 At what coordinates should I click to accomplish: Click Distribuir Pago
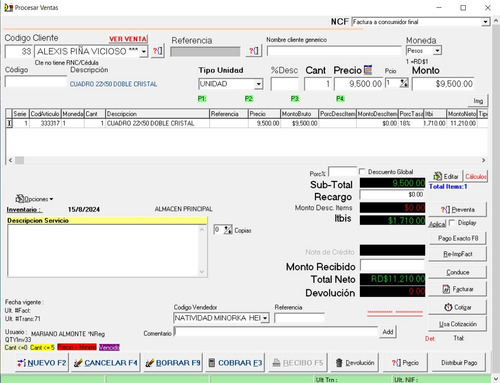click(459, 363)
